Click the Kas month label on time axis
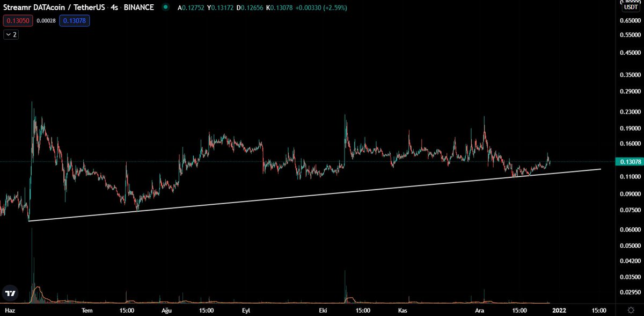Viewport: 644px width, 316px height. 402,311
